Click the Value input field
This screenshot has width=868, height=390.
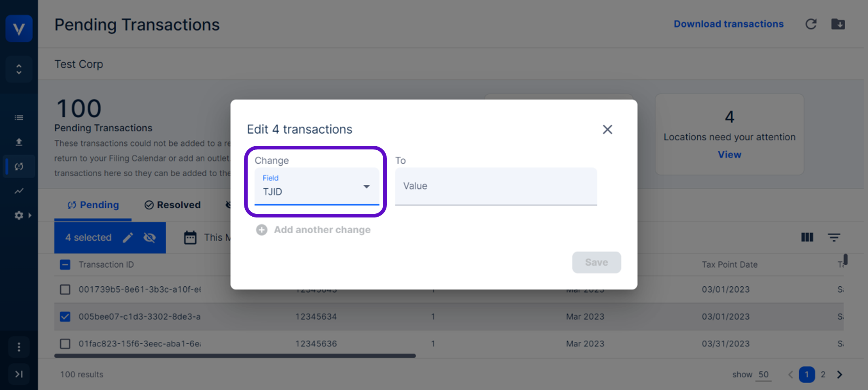[496, 186]
